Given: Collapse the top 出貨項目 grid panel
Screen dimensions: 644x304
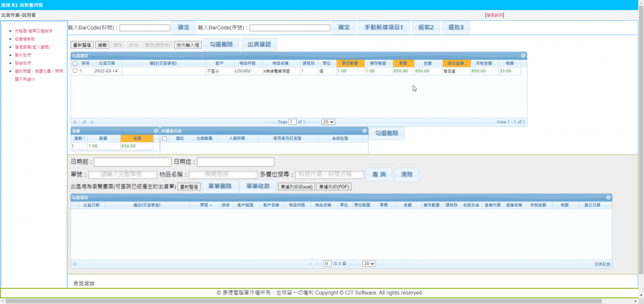Looking at the screenshot, I should (x=523, y=56).
